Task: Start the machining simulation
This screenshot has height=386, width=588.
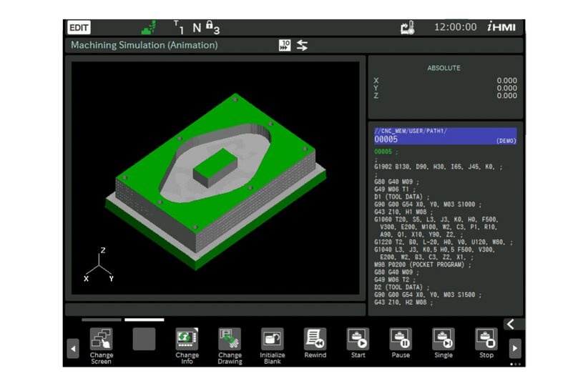Action: click(358, 340)
